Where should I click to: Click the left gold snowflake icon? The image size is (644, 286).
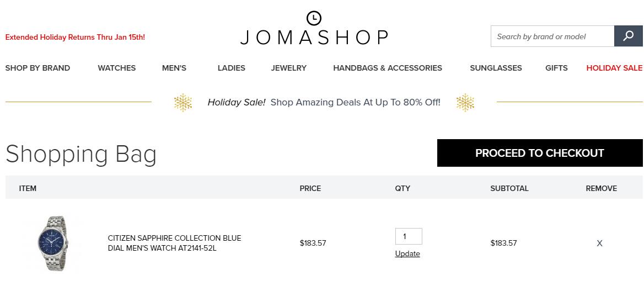coord(183,103)
